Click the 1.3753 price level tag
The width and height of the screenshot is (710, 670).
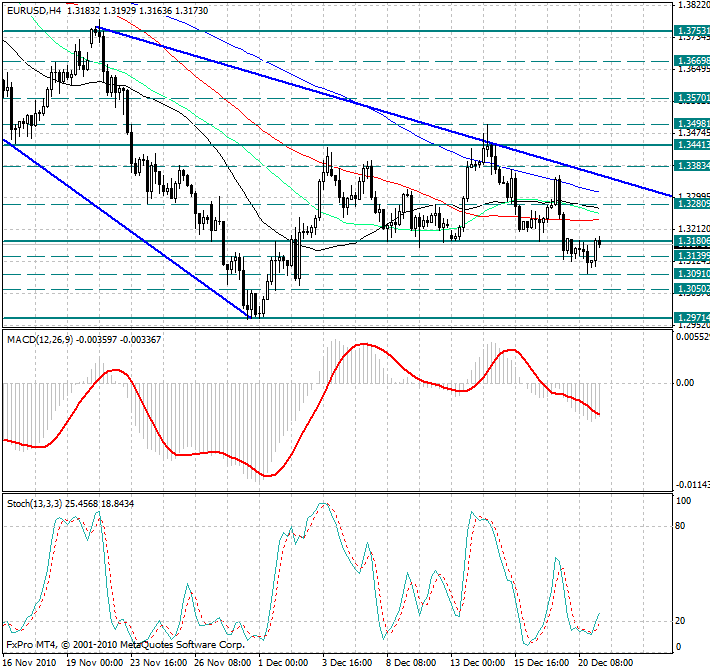(692, 31)
